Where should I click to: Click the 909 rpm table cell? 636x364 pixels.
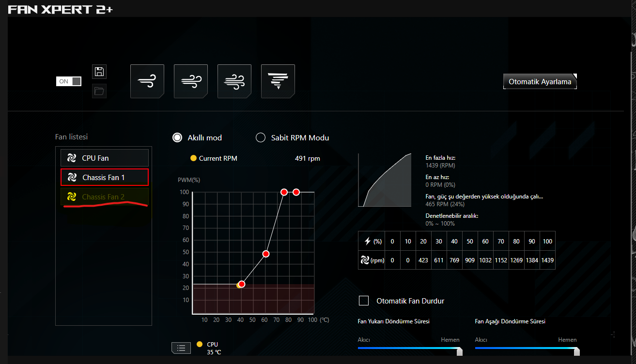(470, 260)
